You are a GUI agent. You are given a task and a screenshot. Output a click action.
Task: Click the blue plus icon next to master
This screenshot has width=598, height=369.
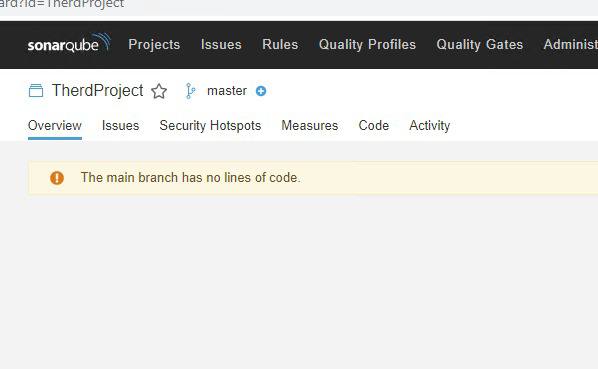[261, 91]
